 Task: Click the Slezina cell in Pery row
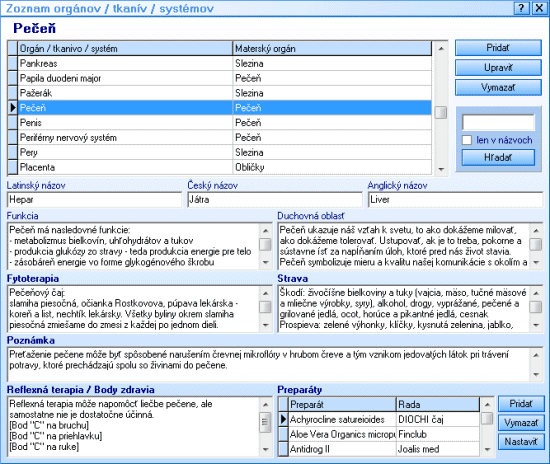pyautogui.click(x=332, y=152)
